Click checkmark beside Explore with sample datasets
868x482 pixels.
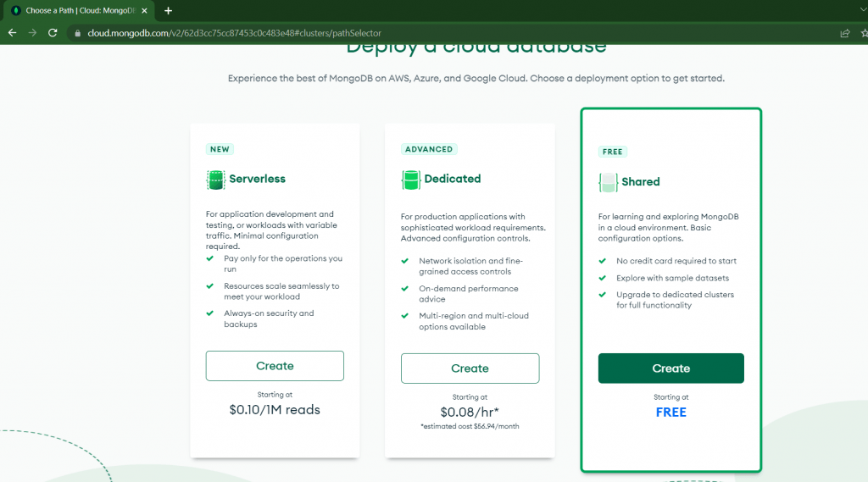tap(603, 278)
